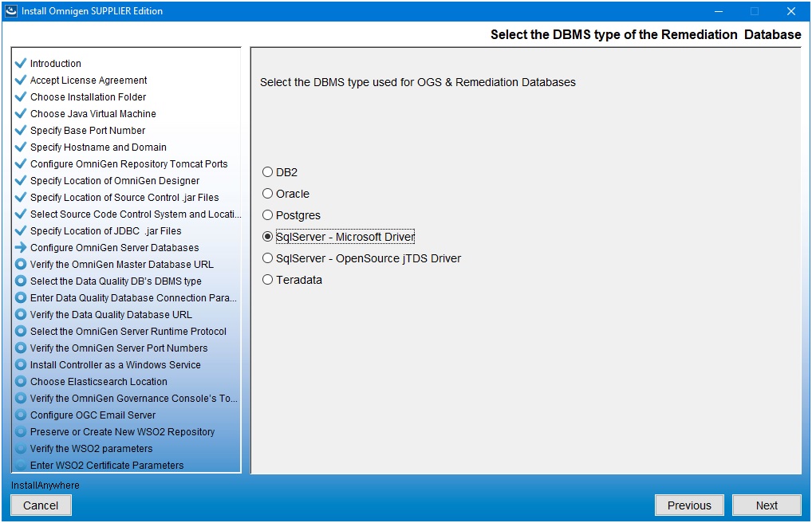The width and height of the screenshot is (812, 523).
Task: Click 'Verify the WSO2 parameters' step text
Action: 91,448
